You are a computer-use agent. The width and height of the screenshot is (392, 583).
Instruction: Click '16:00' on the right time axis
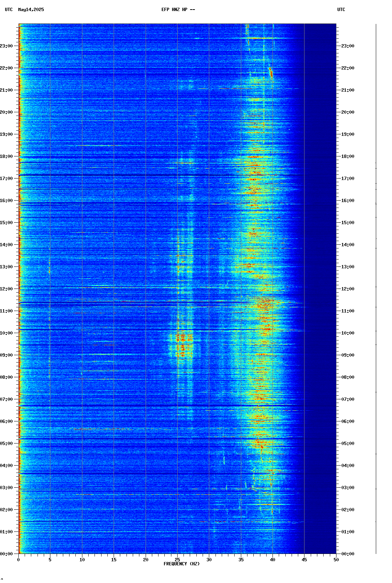(x=348, y=201)
